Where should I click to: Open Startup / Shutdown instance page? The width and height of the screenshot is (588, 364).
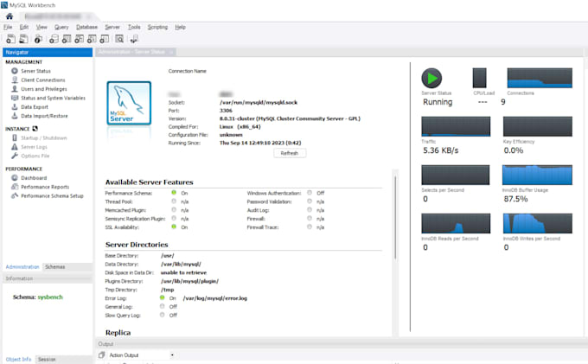tap(44, 138)
